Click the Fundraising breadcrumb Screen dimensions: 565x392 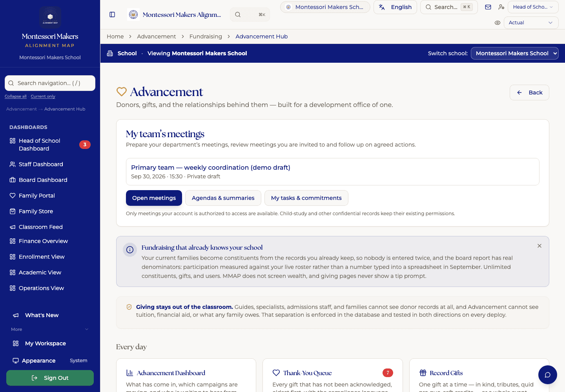pyautogui.click(x=206, y=36)
